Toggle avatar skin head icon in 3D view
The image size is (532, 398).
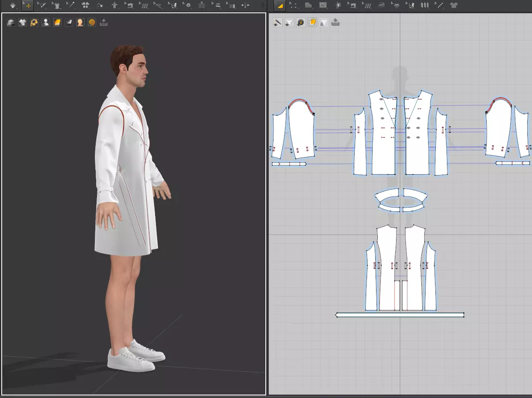point(80,23)
